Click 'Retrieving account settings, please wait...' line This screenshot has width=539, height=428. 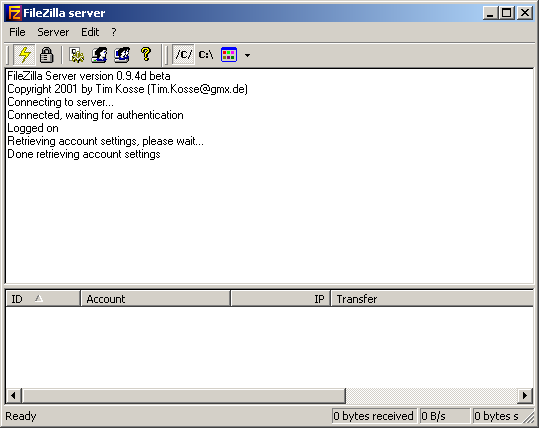[106, 141]
